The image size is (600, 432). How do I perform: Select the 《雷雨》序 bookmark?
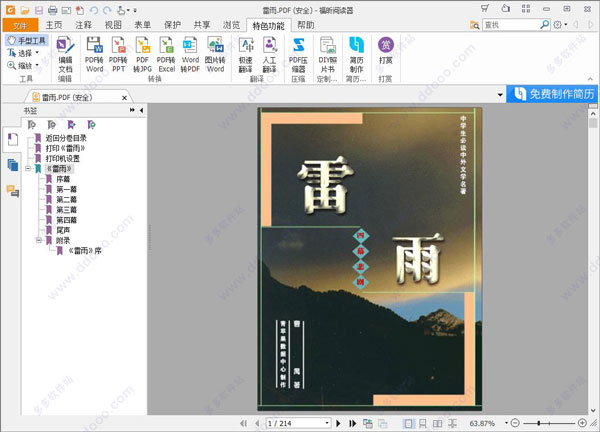85,251
